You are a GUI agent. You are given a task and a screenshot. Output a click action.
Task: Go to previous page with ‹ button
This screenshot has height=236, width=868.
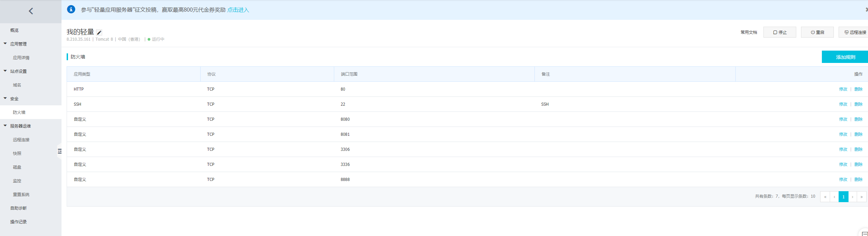point(834,197)
